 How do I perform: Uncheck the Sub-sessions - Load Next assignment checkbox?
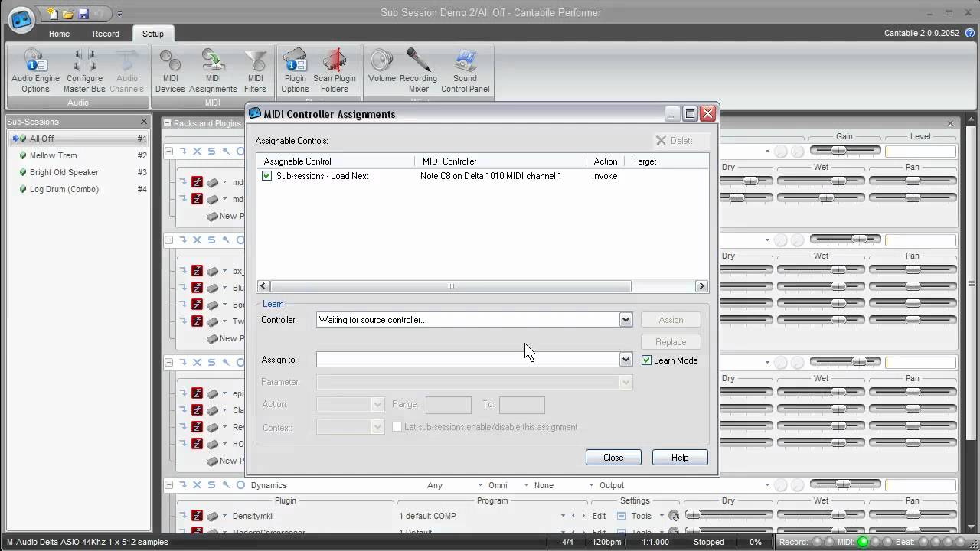tap(266, 176)
